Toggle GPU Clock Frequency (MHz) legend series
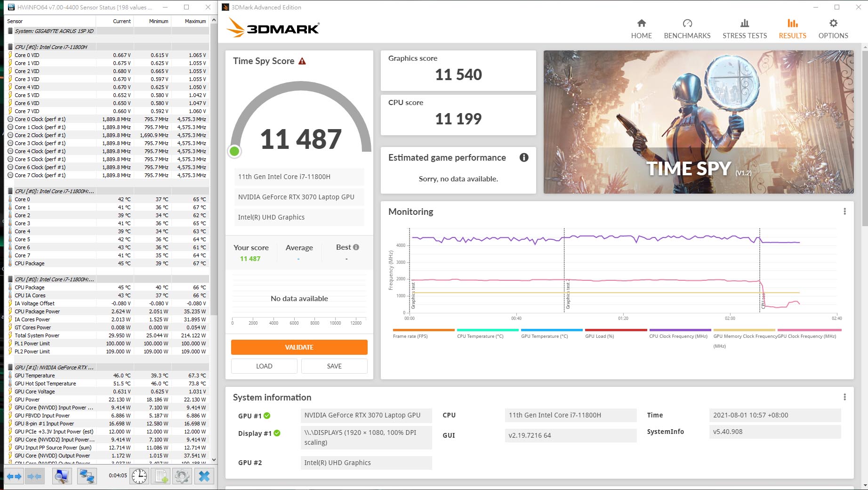Viewport: 868px width, 490px height. click(809, 334)
